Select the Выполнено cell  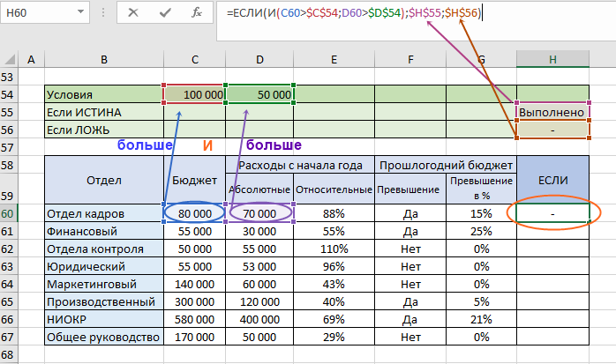pyautogui.click(x=552, y=112)
